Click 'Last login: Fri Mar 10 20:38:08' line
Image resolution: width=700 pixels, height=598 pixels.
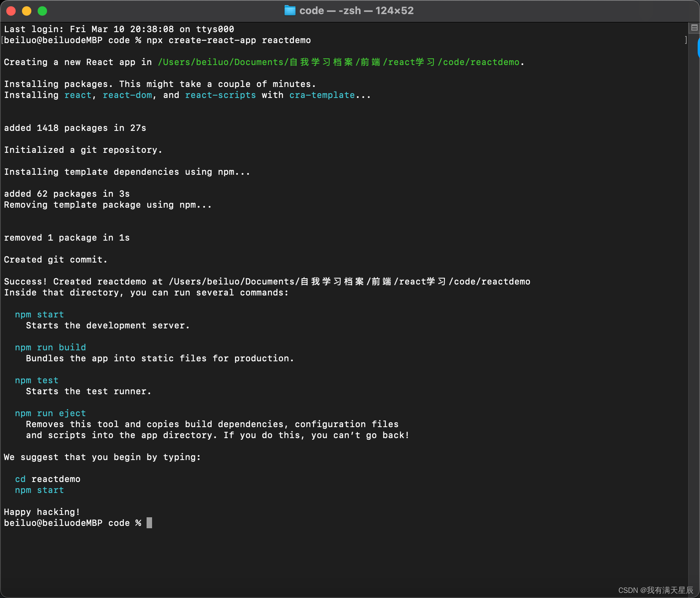[119, 29]
